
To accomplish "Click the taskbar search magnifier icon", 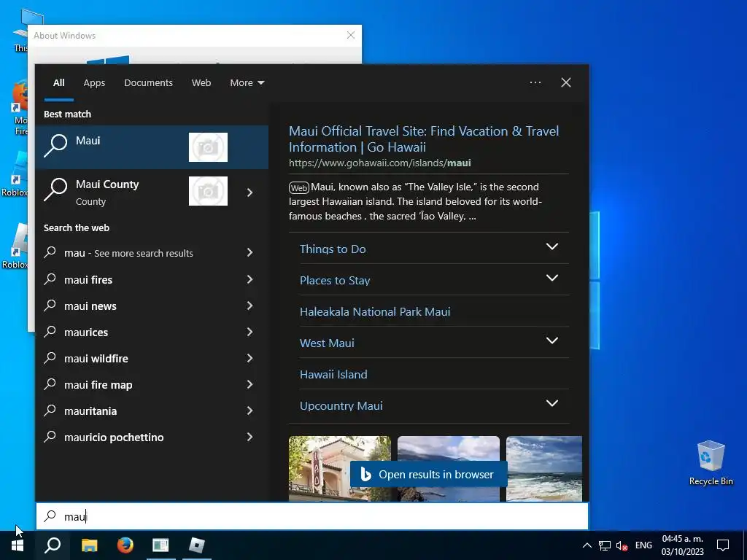I will point(53,545).
